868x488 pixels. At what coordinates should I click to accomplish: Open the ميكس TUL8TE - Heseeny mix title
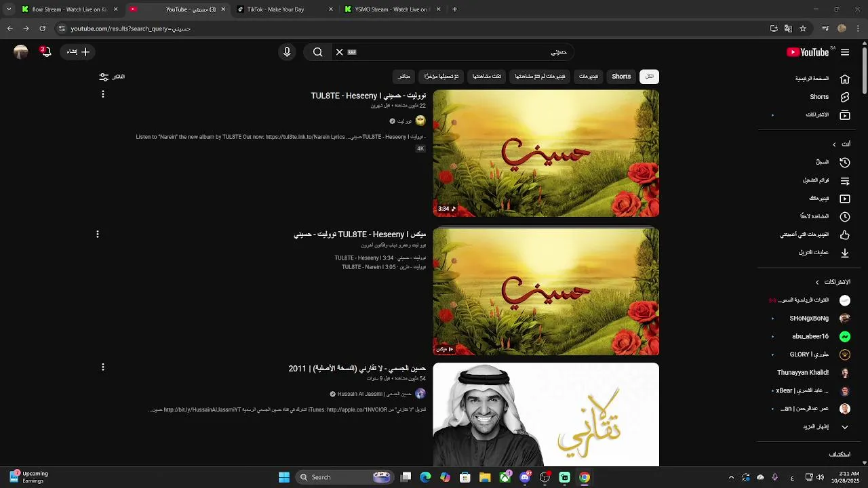coord(359,234)
